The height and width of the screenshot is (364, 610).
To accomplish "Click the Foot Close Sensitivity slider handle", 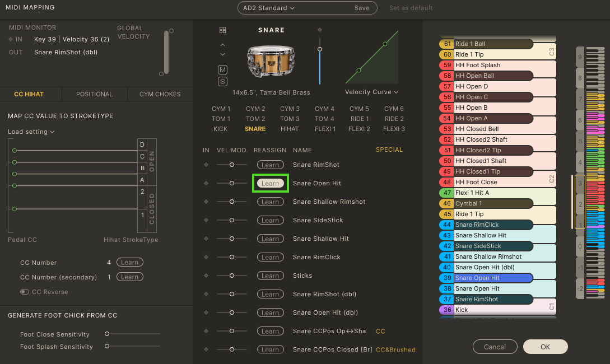I will [107, 334].
